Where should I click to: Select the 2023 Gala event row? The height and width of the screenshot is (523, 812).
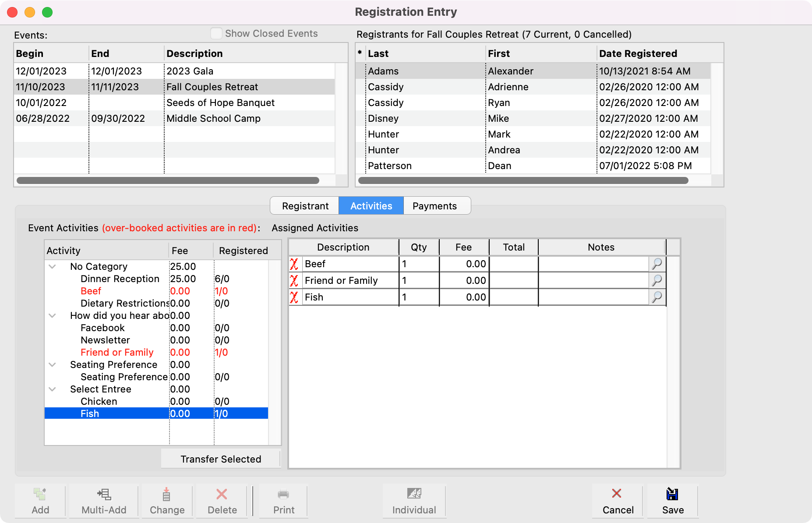pyautogui.click(x=190, y=71)
